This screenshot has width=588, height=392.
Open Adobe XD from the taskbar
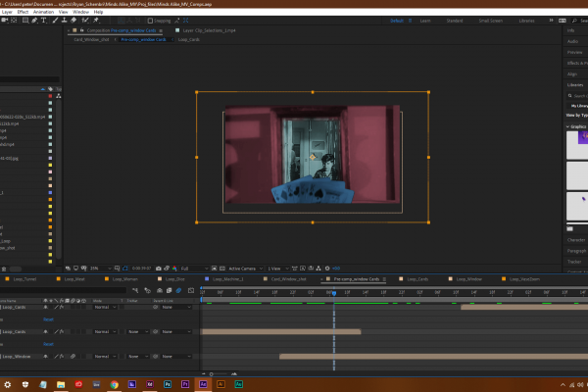click(x=150, y=384)
